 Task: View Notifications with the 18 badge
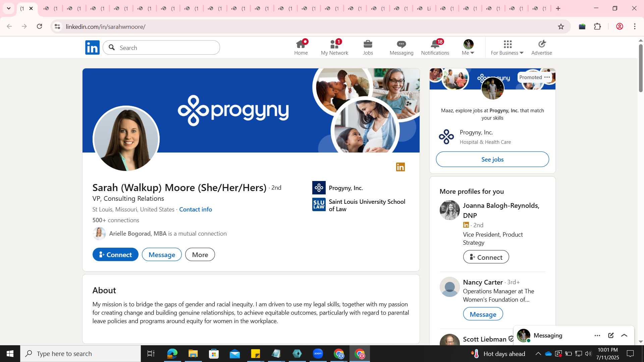coord(435,48)
